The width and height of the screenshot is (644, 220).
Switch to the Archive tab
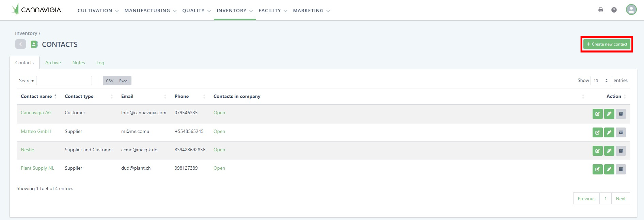[53, 63]
